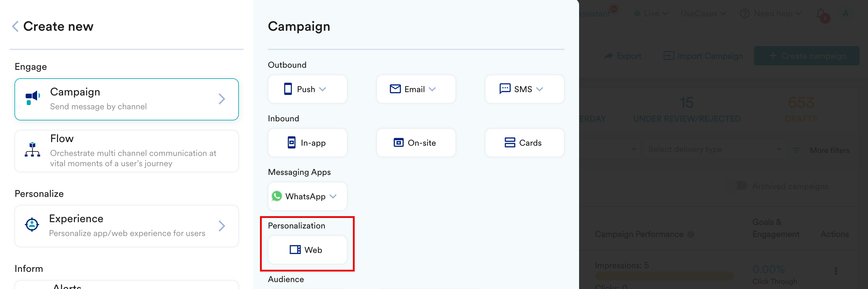
Task: Click the Cards channel icon
Action: pyautogui.click(x=510, y=142)
